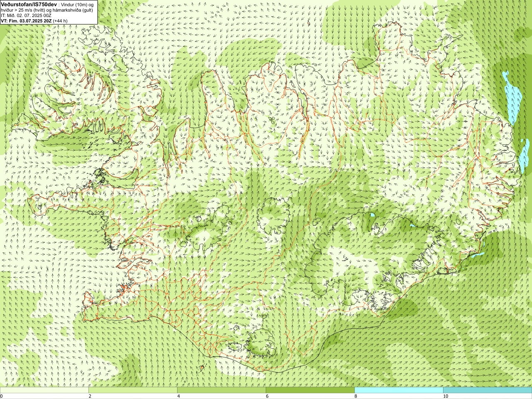
Task: Click the legend scale label '4'
Action: (178, 396)
